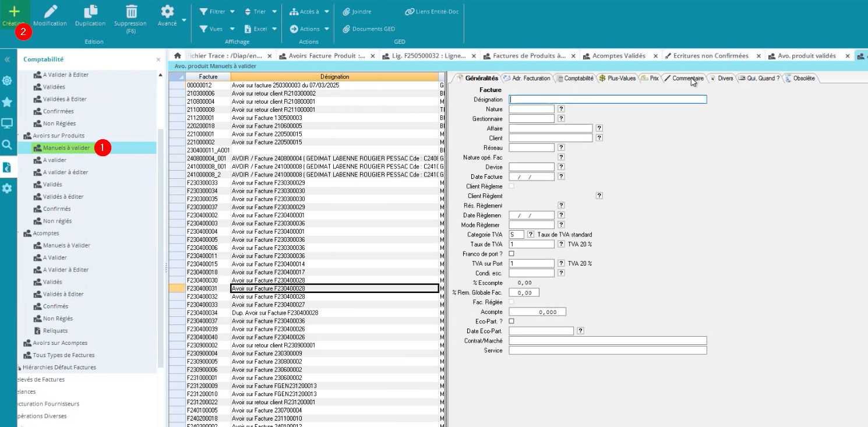The width and height of the screenshot is (868, 427).
Task: Click the ? lookup beside Devise
Action: pyautogui.click(x=561, y=167)
